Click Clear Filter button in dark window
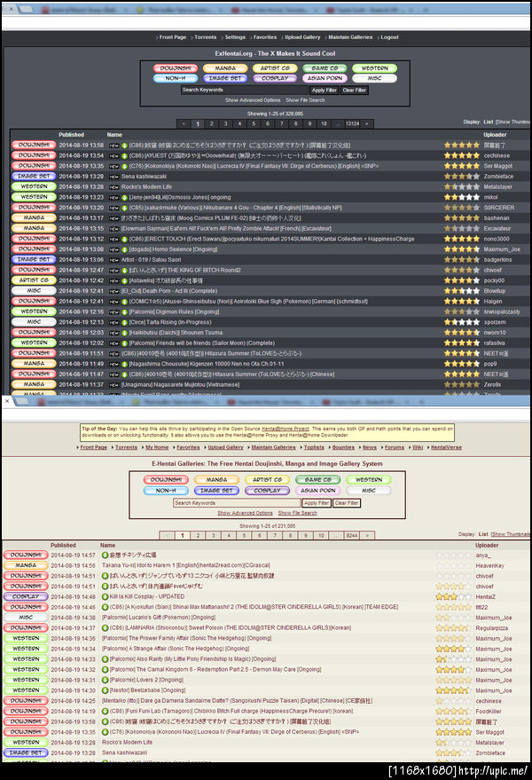The width and height of the screenshot is (532, 780). point(355,90)
